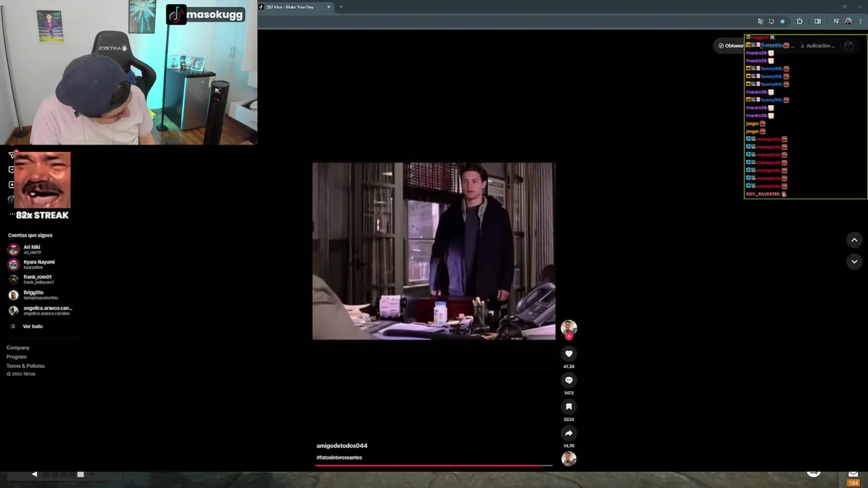Open the angelica.arauco.can... followed account
Screen dimensions: 868x488
[40, 310]
